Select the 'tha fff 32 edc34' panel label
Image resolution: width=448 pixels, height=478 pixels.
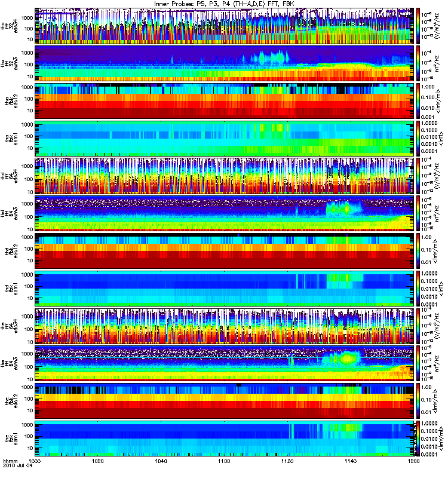pyautogui.click(x=10, y=26)
